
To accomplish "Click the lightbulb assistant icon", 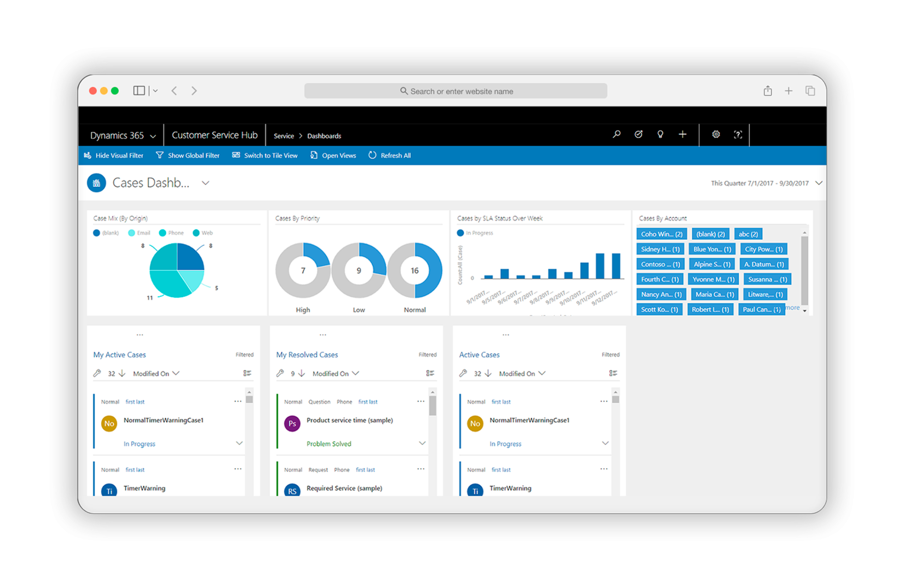I will click(660, 135).
